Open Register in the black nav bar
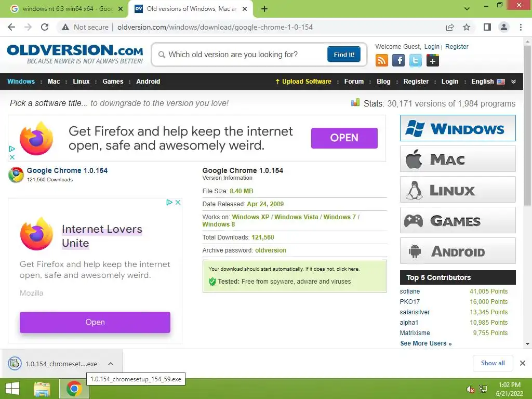 tap(416, 82)
